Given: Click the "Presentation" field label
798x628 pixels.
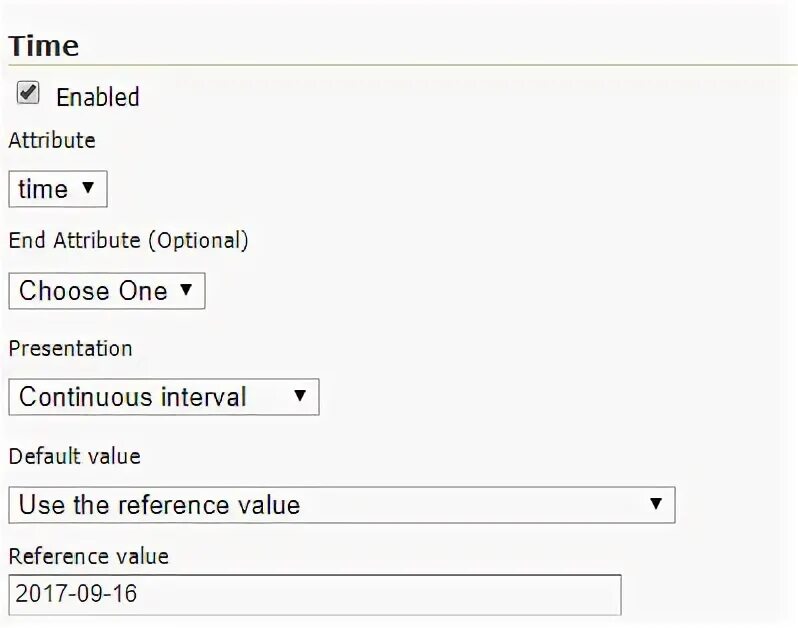Looking at the screenshot, I should [70, 348].
